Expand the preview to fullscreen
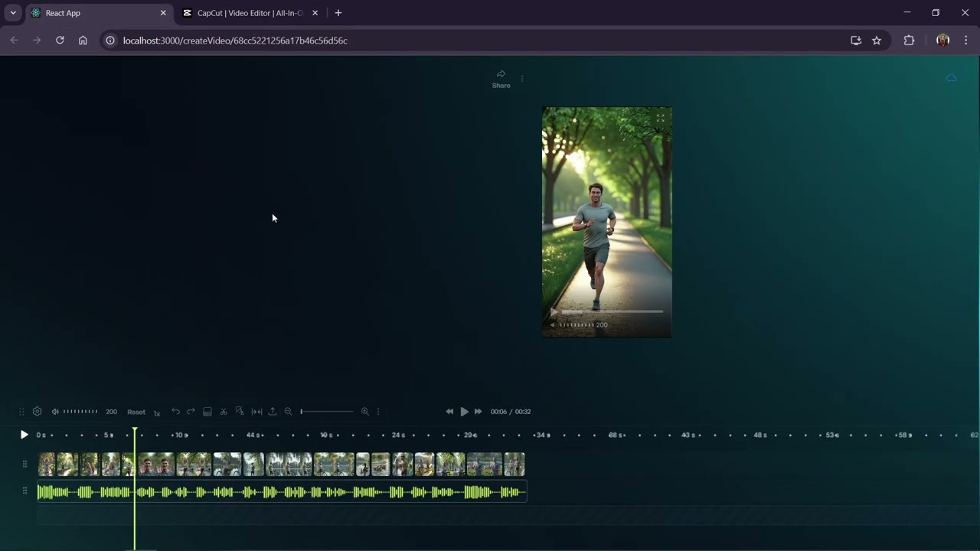The image size is (980, 551). click(660, 118)
